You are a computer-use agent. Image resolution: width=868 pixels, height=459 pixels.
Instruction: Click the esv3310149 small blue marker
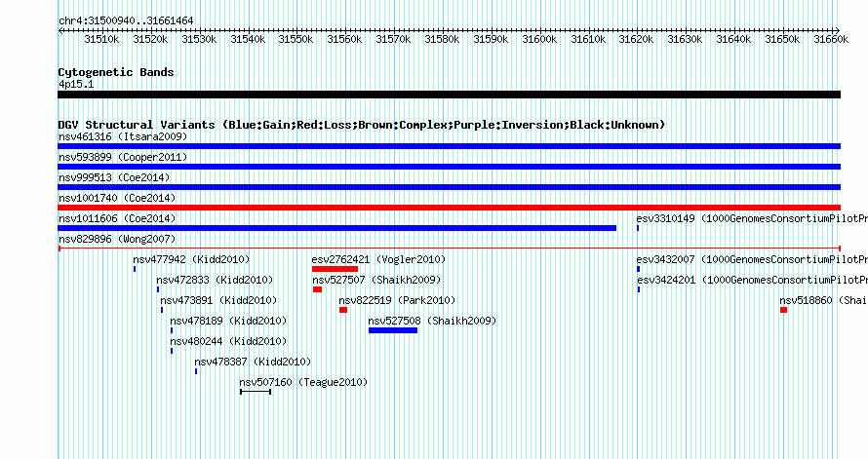(x=638, y=228)
